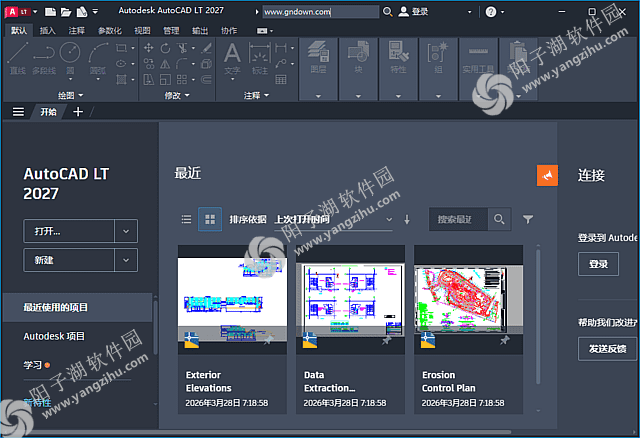
Task: Expand the 注释 panel dropdown
Action: 267,96
